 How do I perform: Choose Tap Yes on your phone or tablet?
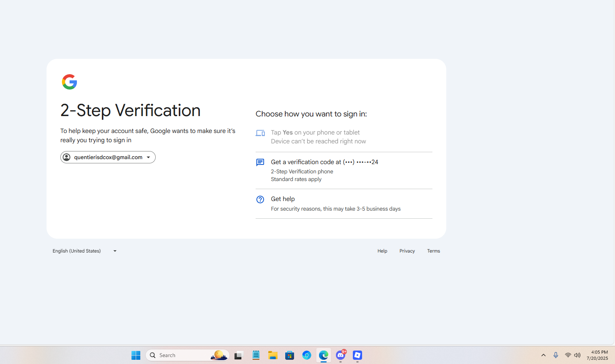click(x=344, y=137)
